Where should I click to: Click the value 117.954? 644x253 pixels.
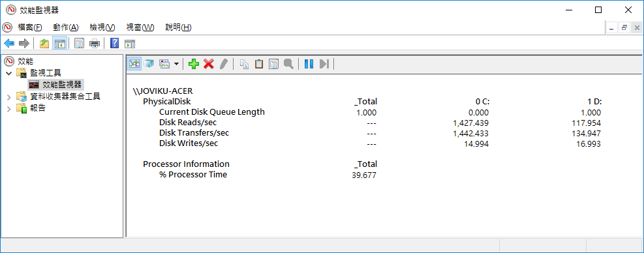(x=587, y=123)
